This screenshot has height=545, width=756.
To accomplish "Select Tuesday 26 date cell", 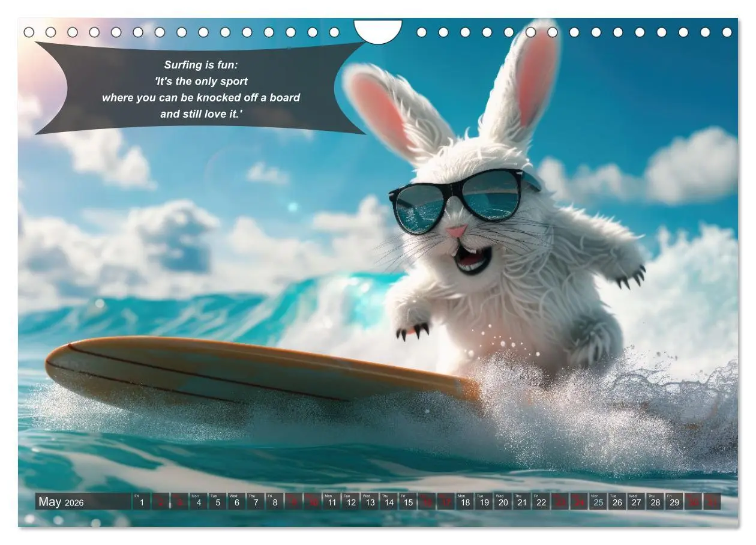I will [617, 502].
